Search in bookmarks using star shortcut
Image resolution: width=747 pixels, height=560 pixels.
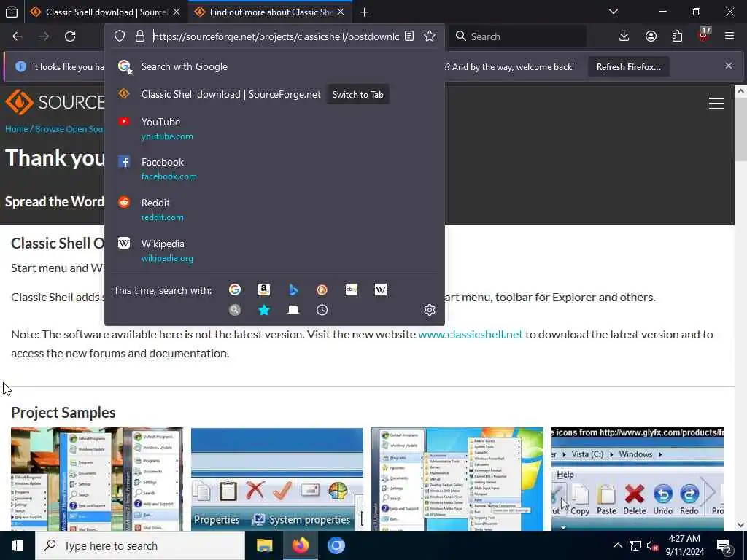264,310
